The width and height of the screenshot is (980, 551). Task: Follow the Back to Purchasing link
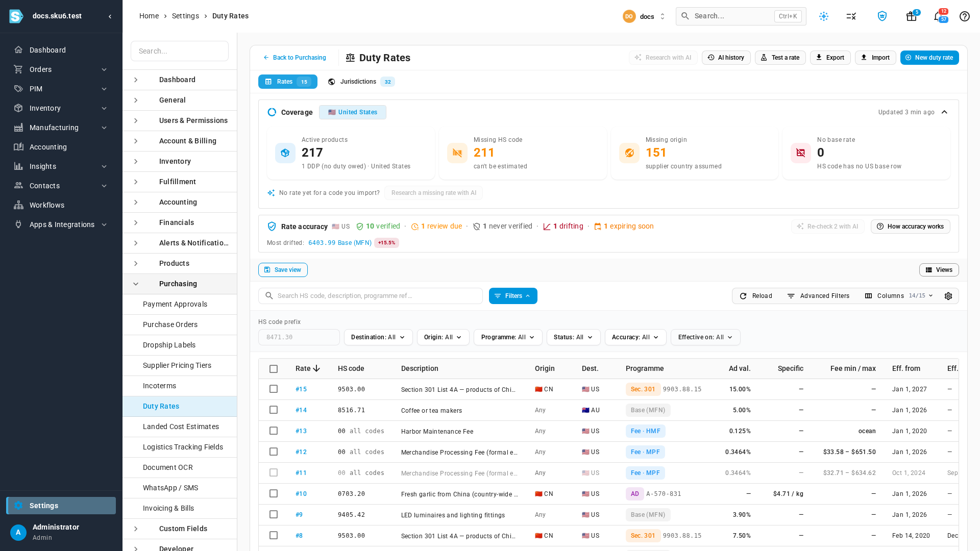(x=295, y=58)
